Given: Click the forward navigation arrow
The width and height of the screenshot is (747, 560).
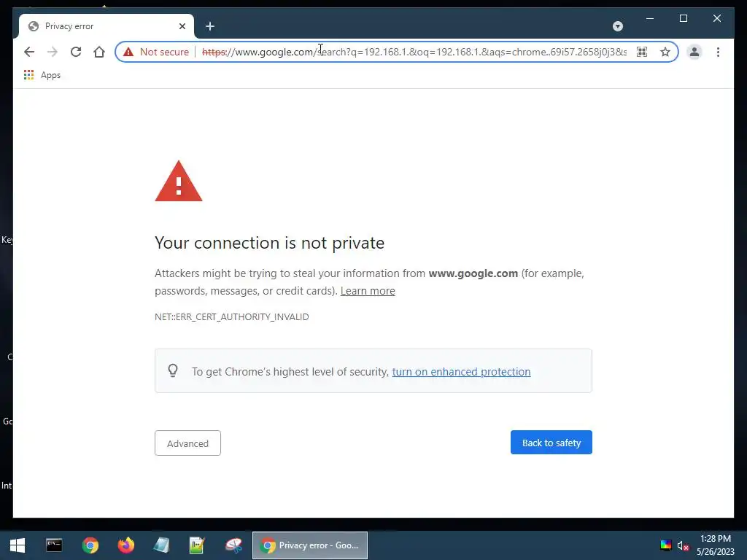Looking at the screenshot, I should coord(53,52).
